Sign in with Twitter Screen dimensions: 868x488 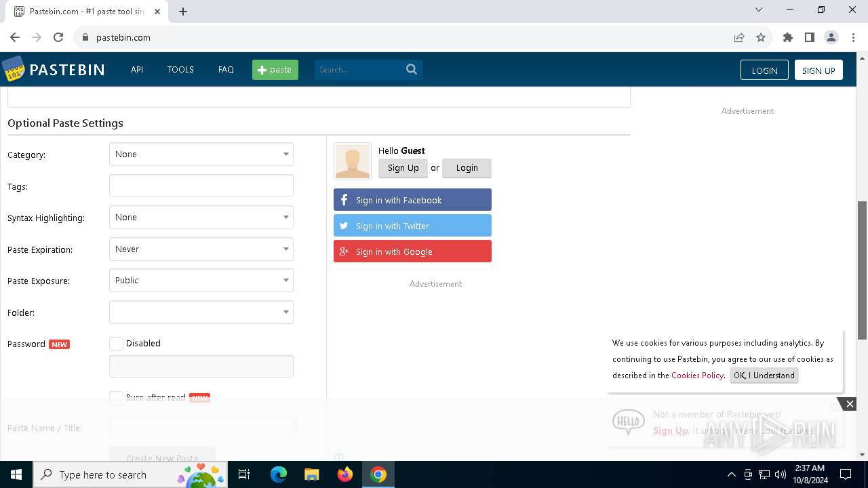[412, 226]
